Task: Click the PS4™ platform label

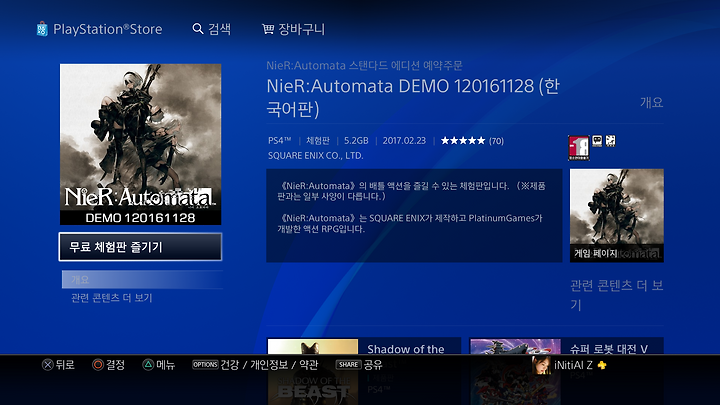Action: 280,141
